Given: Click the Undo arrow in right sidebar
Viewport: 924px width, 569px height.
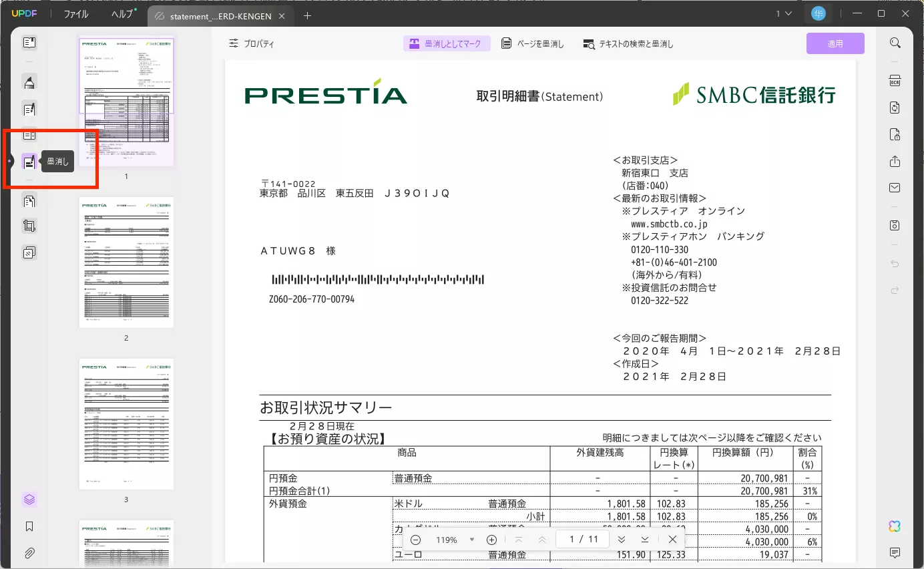Looking at the screenshot, I should (x=895, y=264).
